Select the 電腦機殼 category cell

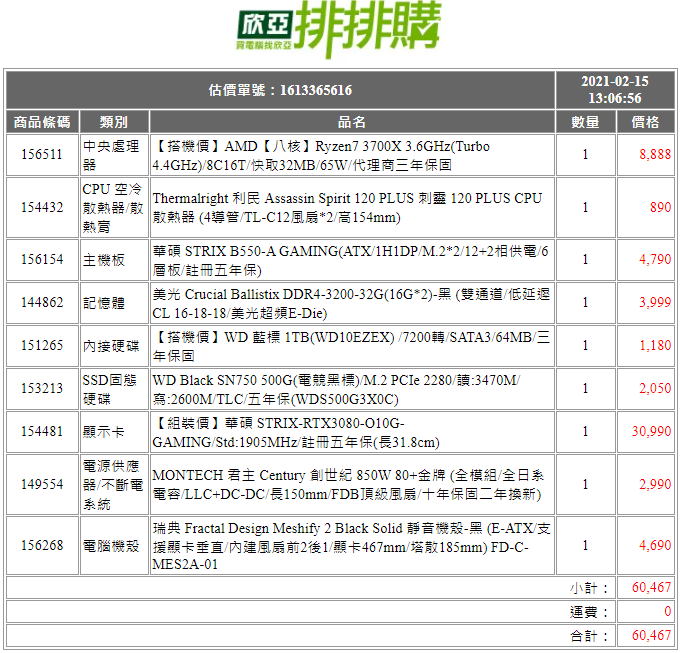point(114,545)
